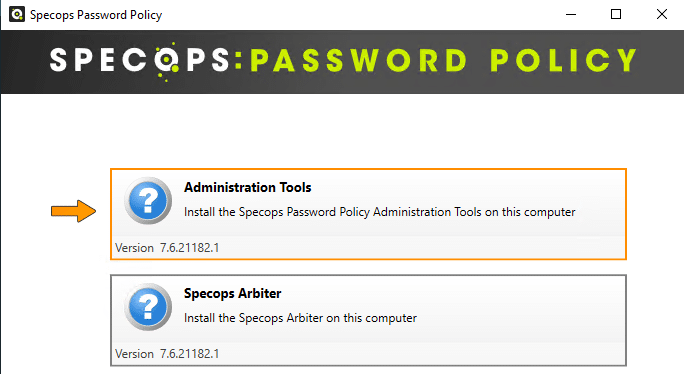Maximize the Specops Password Policy window

pos(616,14)
